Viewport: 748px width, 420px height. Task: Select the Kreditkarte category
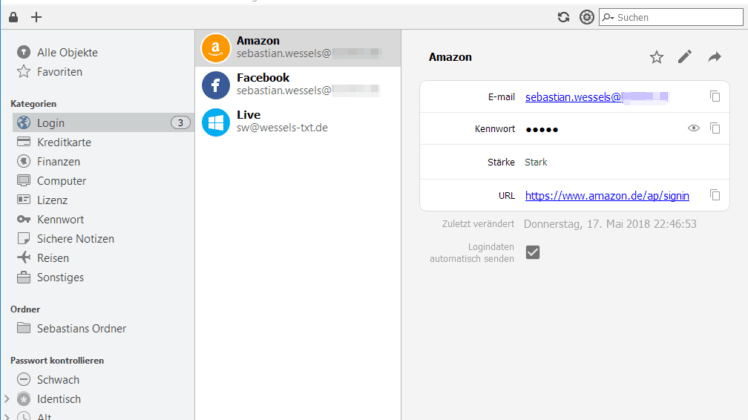(x=53, y=142)
